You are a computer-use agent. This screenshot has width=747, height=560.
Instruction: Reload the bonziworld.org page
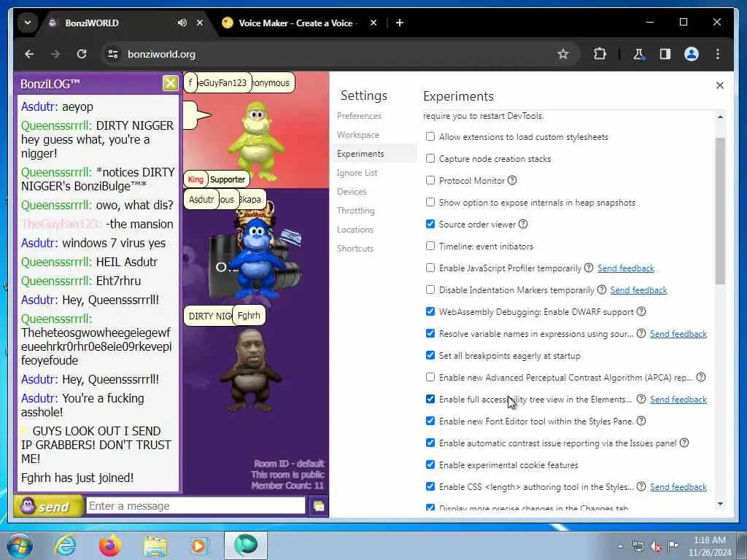click(82, 54)
